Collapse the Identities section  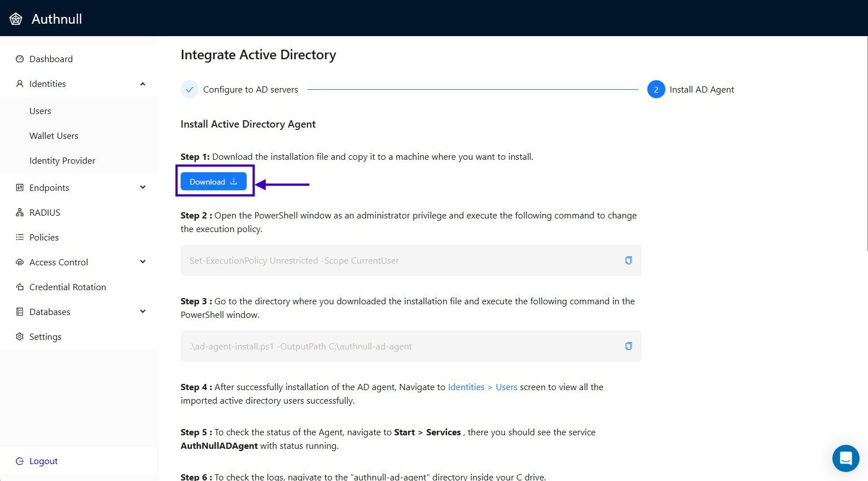pyautogui.click(x=142, y=84)
